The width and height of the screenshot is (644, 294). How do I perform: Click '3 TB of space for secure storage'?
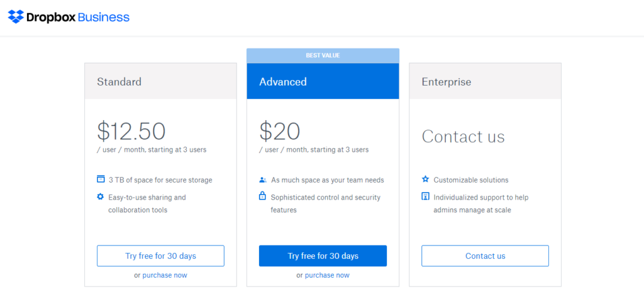click(x=160, y=179)
